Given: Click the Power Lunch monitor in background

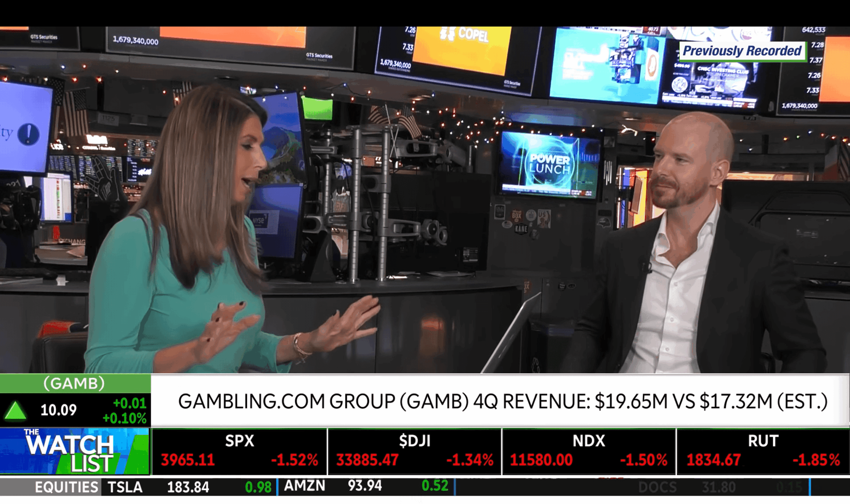Looking at the screenshot, I should click(x=550, y=165).
